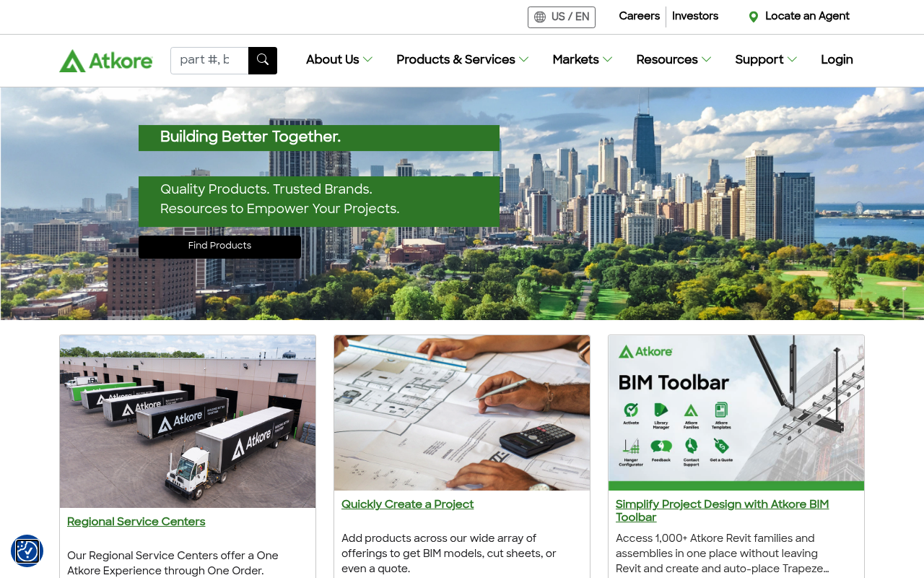Click the Atkore logo

[106, 61]
